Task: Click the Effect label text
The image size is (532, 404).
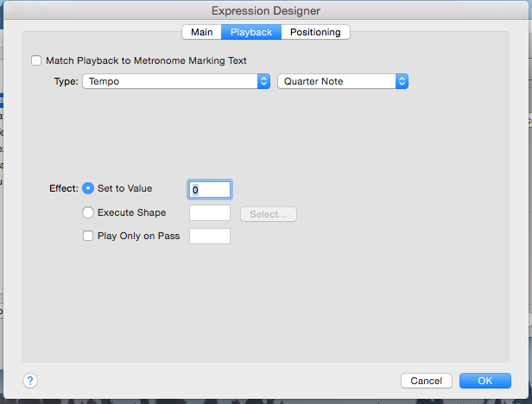Action: (x=63, y=189)
